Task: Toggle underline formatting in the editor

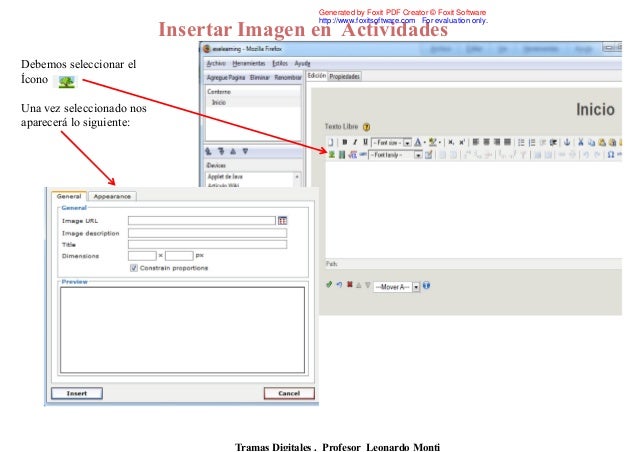Action: click(365, 142)
